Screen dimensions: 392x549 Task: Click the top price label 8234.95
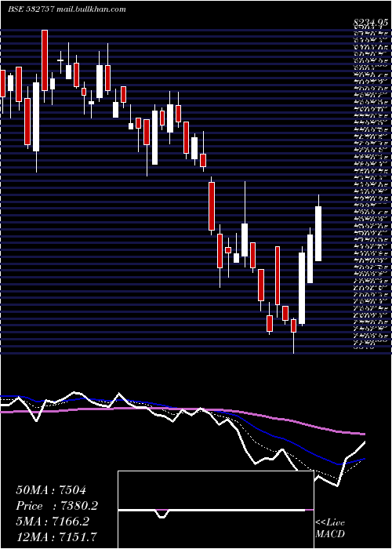371,23
